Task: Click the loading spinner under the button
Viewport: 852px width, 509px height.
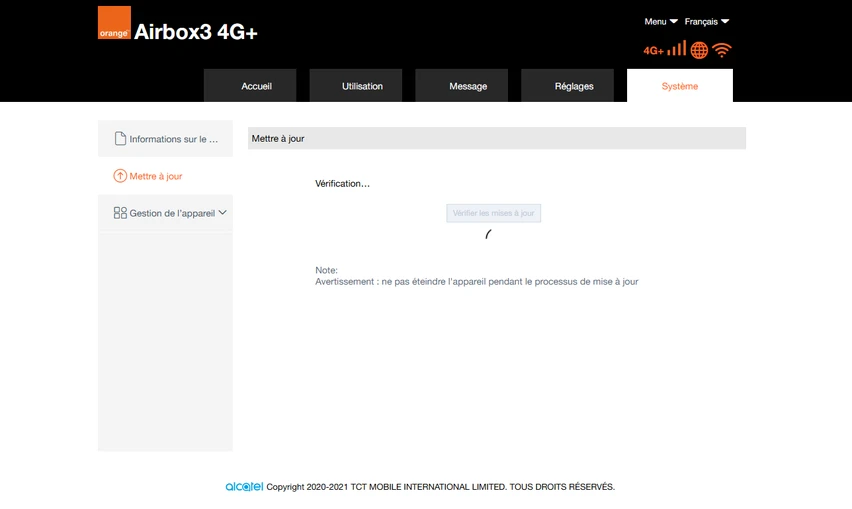Action: tap(488, 234)
